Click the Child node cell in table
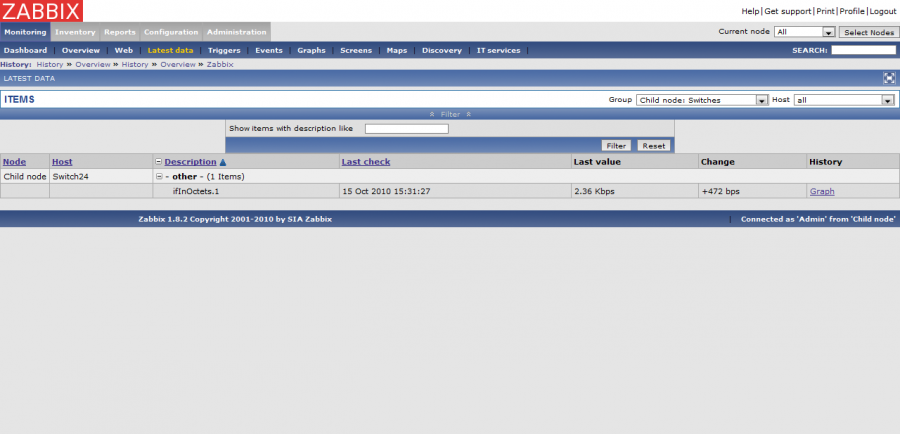The height and width of the screenshot is (434, 900). click(x=25, y=177)
